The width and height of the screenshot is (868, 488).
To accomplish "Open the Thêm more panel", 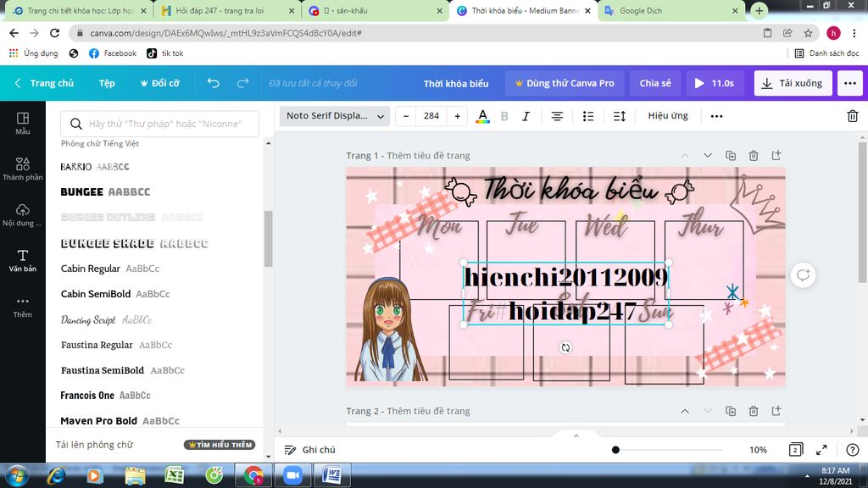I will (23, 307).
